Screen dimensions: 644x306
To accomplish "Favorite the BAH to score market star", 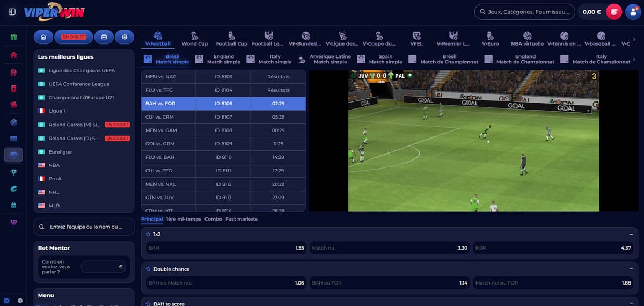I will 148,303.
